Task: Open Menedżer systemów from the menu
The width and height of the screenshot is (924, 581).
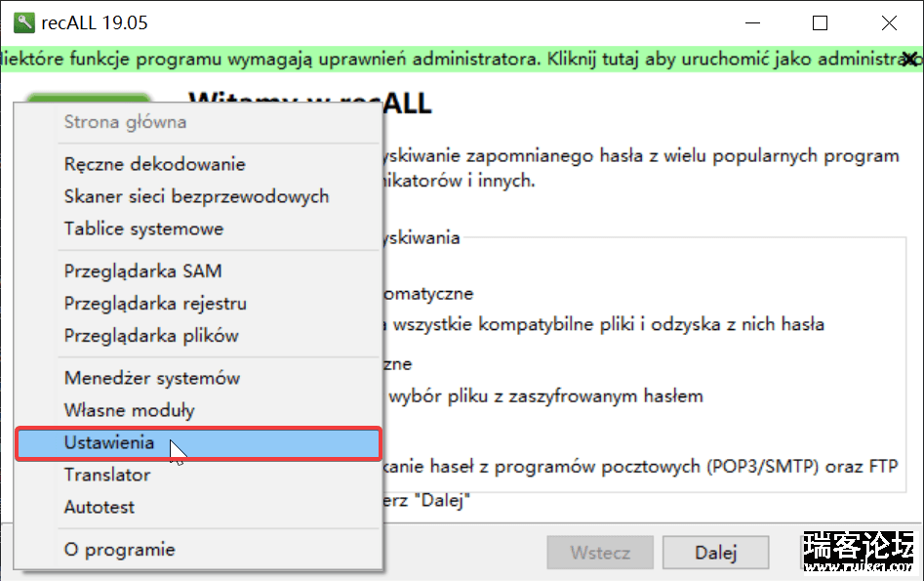Action: tap(199, 378)
